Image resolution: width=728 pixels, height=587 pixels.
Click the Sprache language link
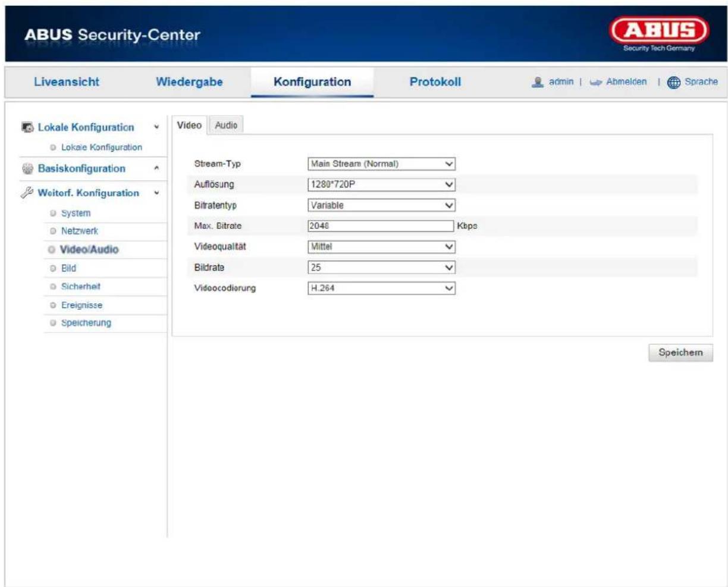click(x=701, y=82)
